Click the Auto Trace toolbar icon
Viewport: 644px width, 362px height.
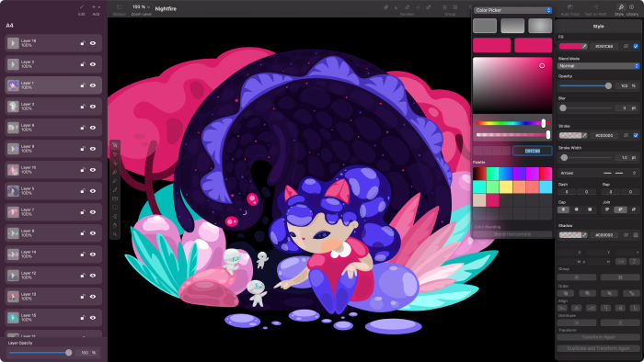click(x=569, y=7)
